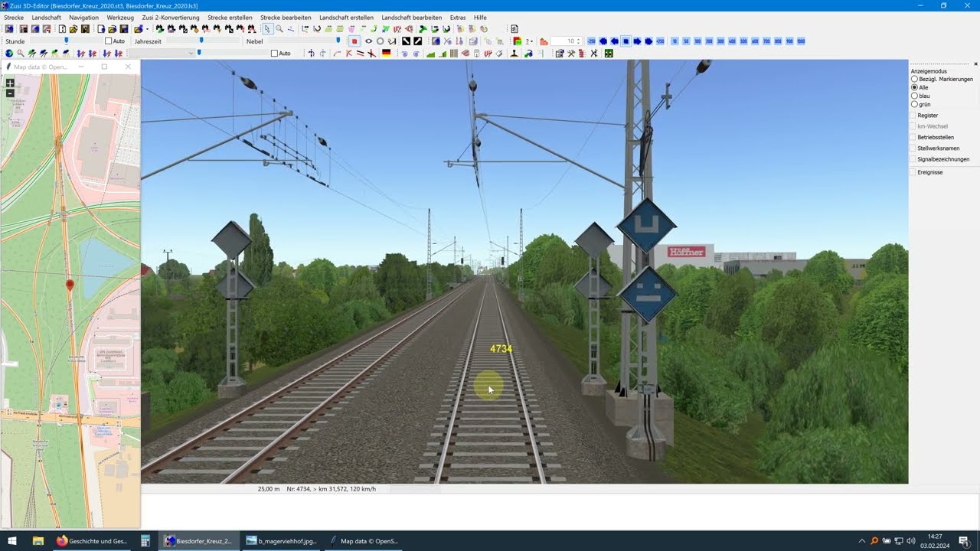This screenshot has width=980, height=551.
Task: Click the 1000 step distance button
Action: coord(801,41)
